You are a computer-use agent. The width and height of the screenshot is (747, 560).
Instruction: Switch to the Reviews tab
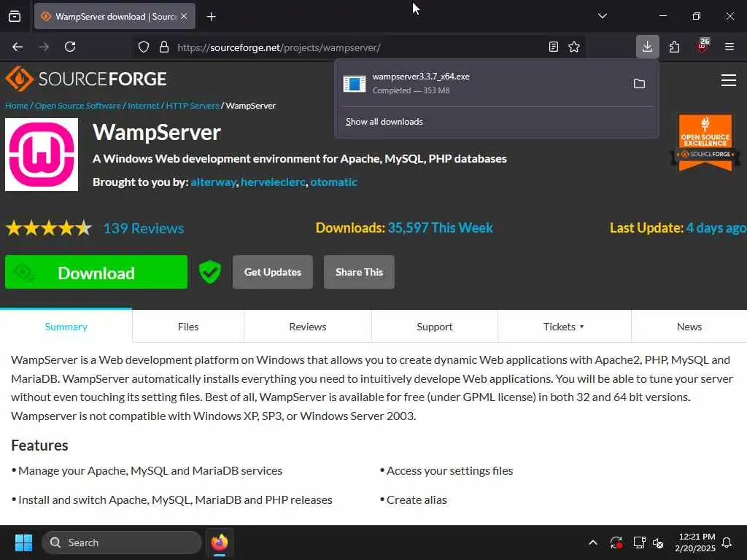308,327
